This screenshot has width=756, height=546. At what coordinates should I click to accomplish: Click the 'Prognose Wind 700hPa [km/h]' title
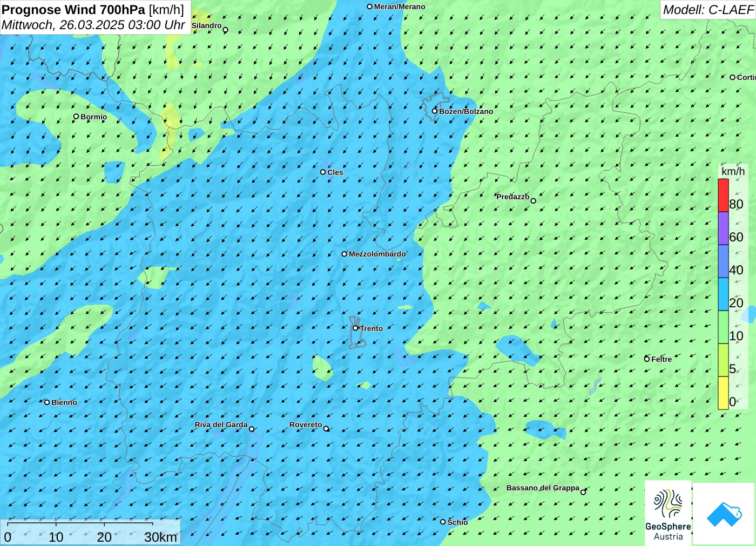pos(93,10)
